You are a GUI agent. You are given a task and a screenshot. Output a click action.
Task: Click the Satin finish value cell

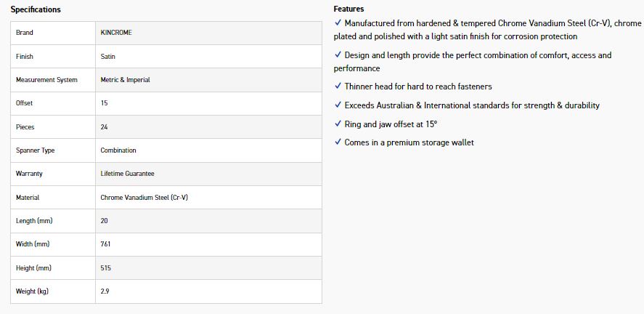[x=108, y=56]
